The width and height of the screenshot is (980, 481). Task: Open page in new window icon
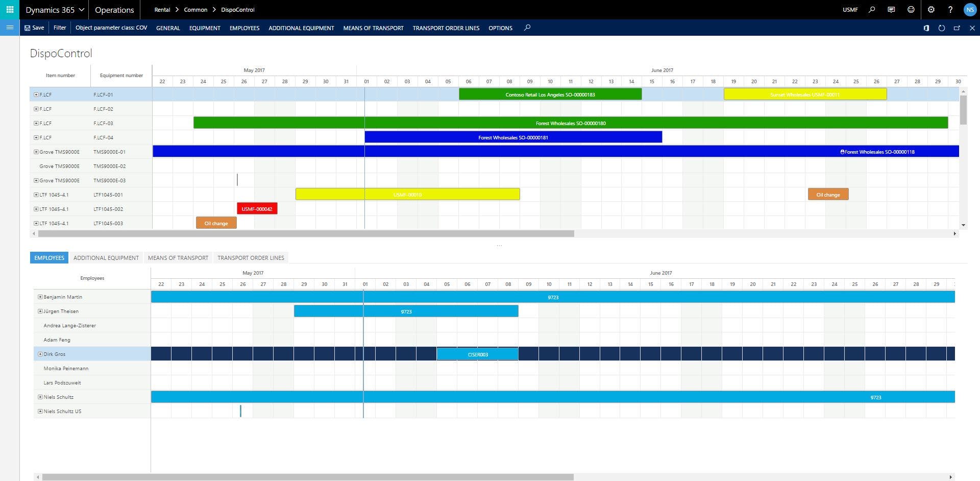[957, 28]
